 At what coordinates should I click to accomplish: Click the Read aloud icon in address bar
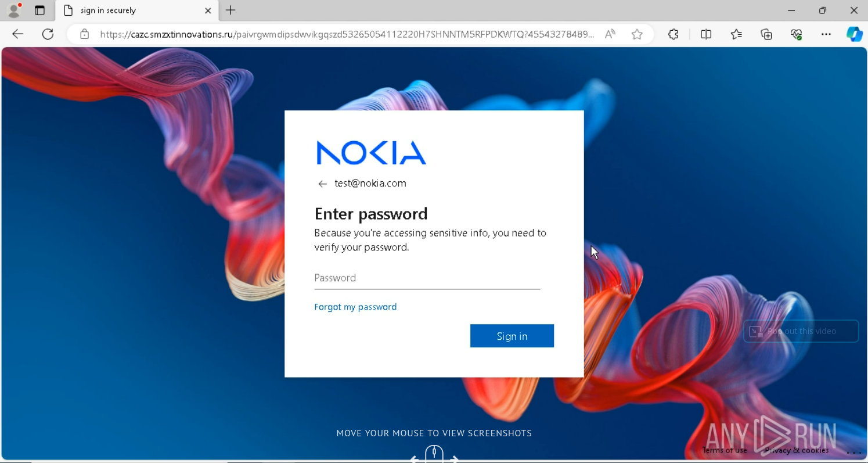[x=610, y=34]
